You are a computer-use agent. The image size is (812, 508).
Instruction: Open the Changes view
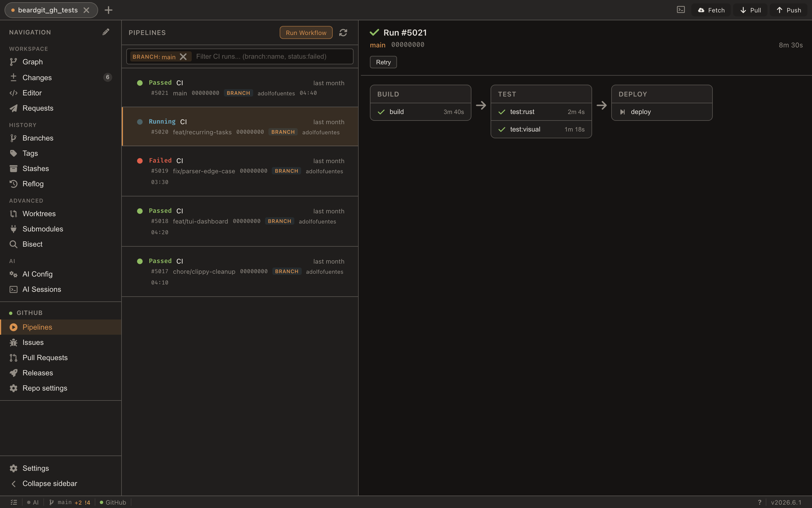pos(60,77)
